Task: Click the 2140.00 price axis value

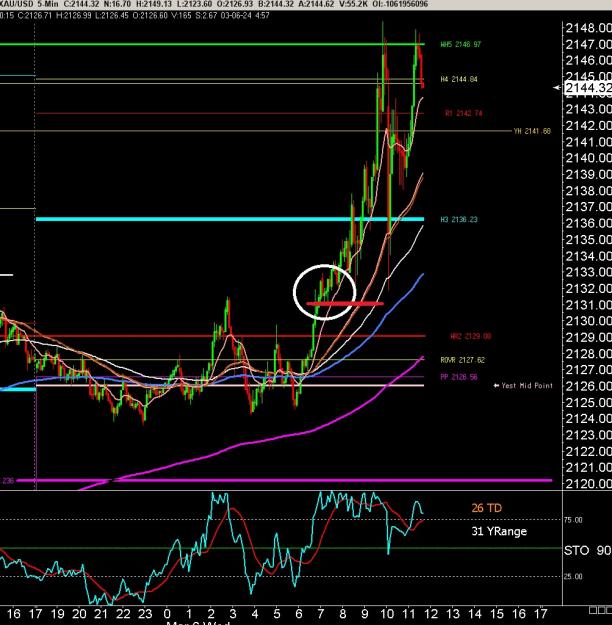Action: [588, 158]
